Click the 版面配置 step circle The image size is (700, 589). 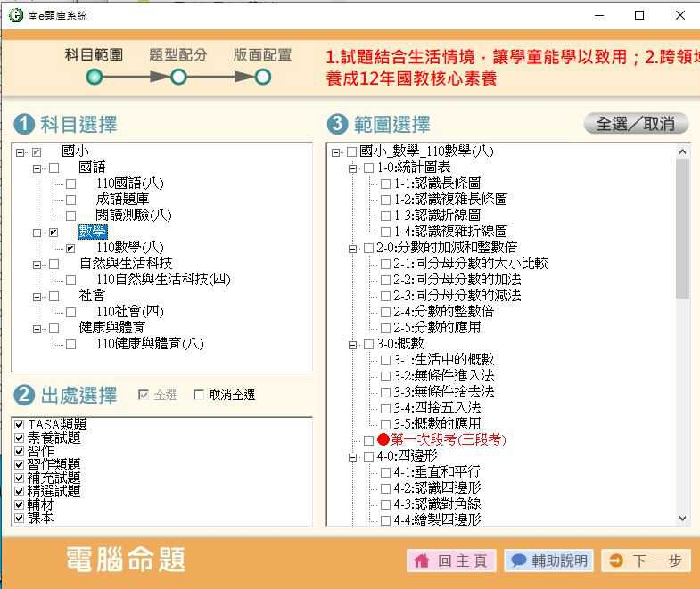263,78
